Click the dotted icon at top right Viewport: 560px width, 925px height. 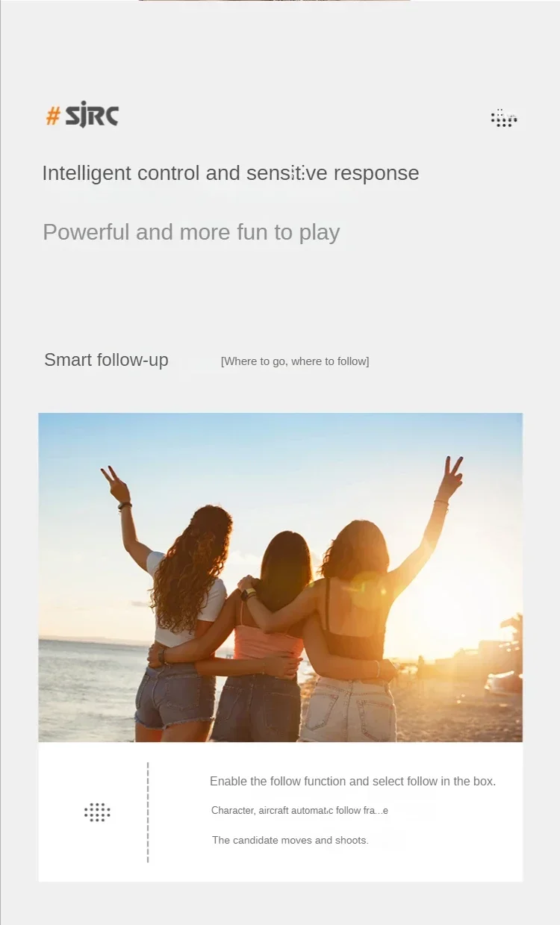tap(504, 118)
